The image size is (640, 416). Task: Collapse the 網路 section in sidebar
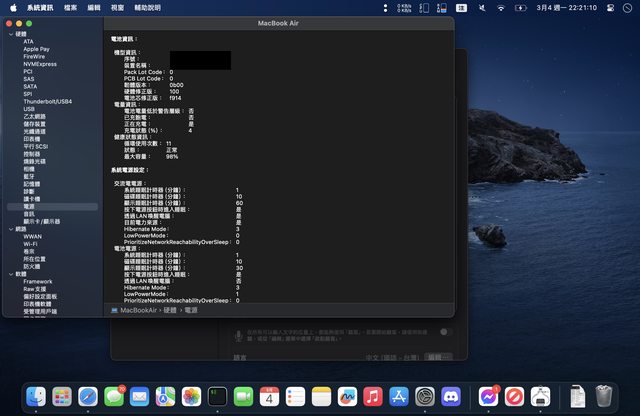(x=11, y=229)
